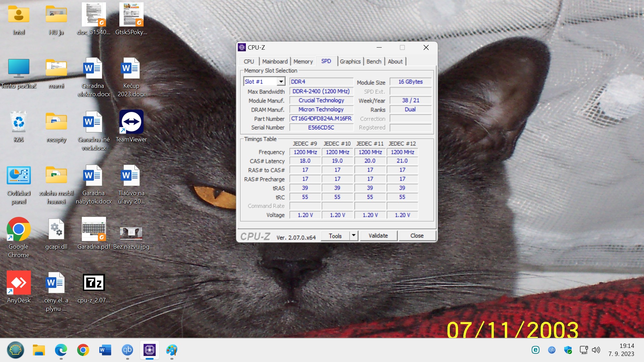Open the AnyDesk desktop icon
The height and width of the screenshot is (362, 644).
[18, 283]
